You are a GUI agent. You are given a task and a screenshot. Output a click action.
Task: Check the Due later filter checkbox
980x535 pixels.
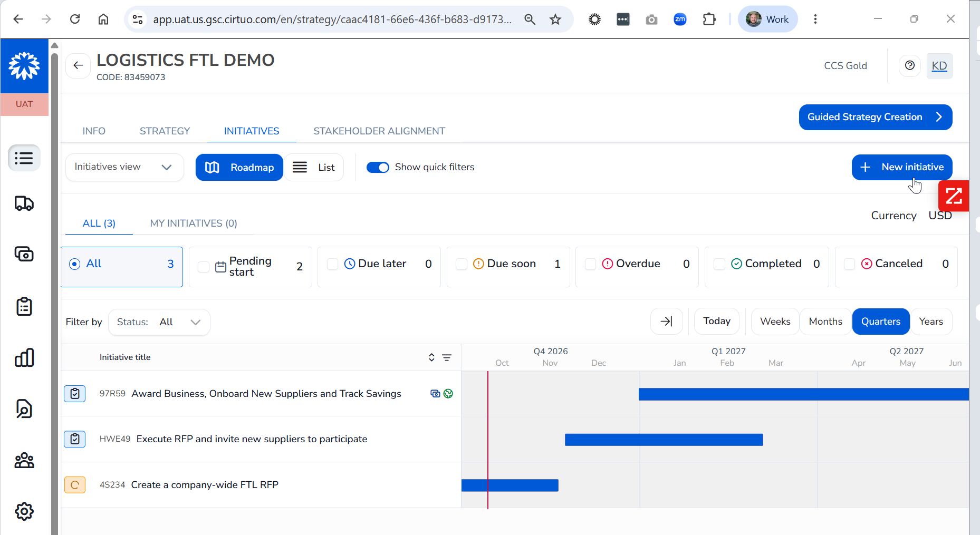(x=333, y=264)
